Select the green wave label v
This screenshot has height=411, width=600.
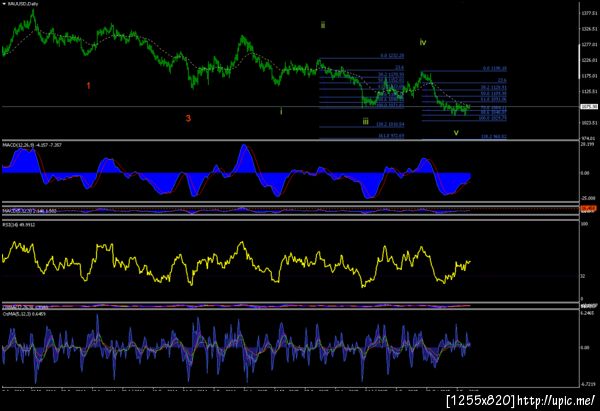coord(456,133)
